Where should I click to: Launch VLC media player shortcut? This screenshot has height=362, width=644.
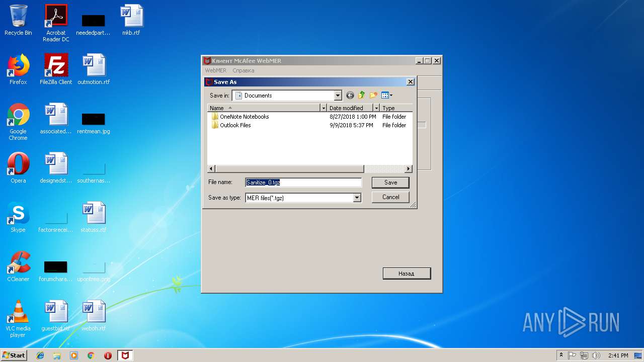coord(18,319)
